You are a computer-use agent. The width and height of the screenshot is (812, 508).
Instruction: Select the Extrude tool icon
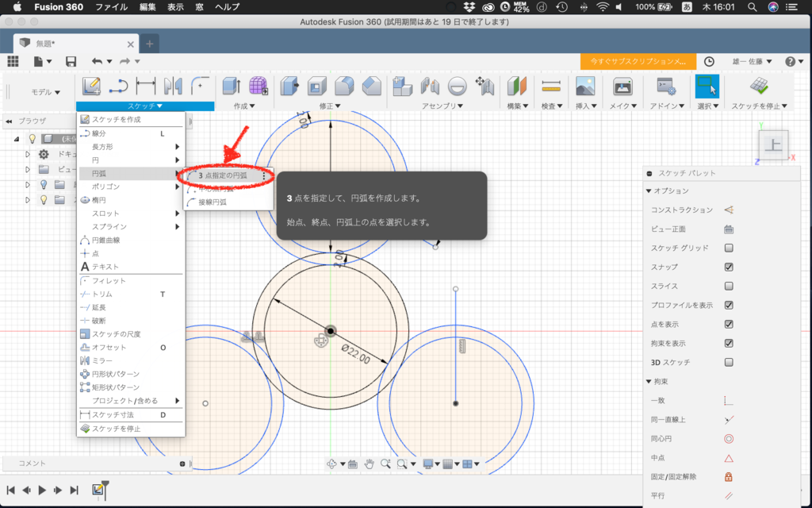click(x=231, y=86)
